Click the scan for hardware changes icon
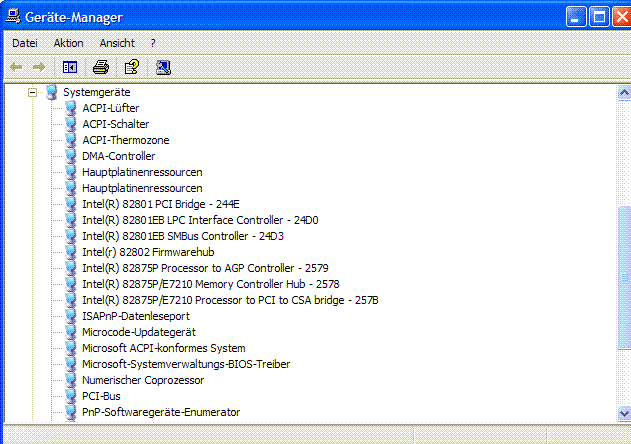631x444 pixels. 163,67
